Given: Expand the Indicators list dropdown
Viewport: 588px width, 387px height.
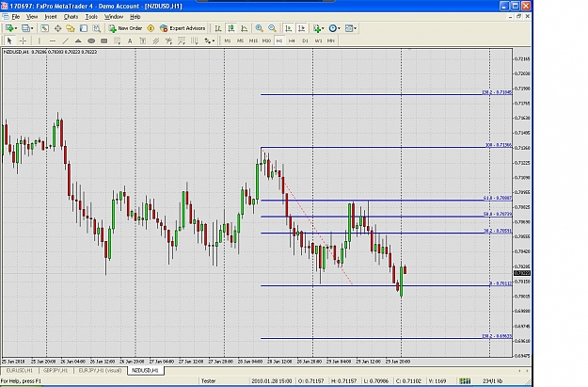Looking at the screenshot, I should click(323, 28).
